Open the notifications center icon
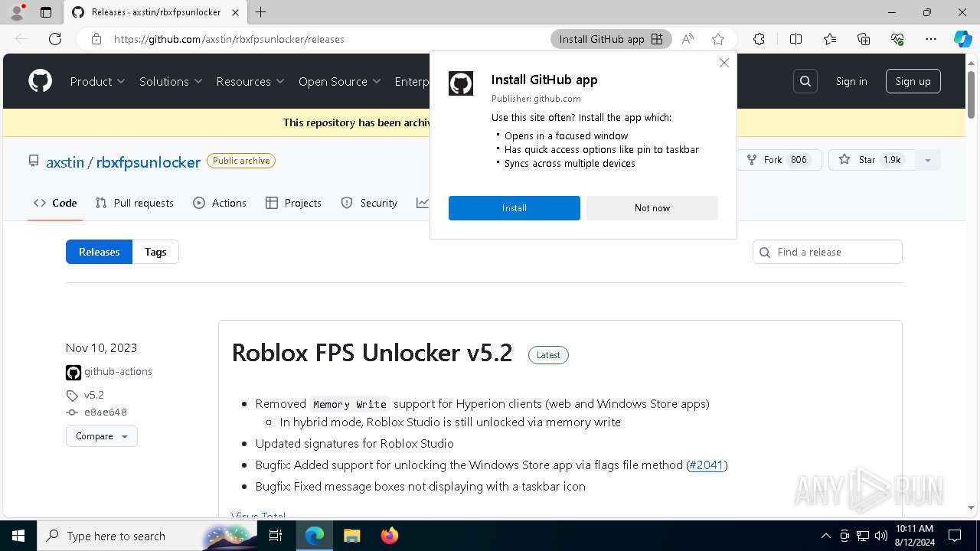The width and height of the screenshot is (980, 551). (955, 536)
